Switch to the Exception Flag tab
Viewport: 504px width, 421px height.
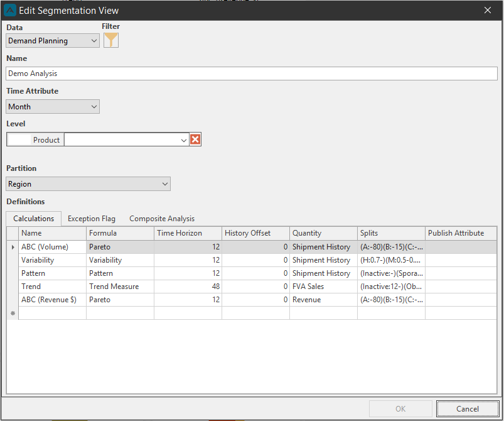92,219
